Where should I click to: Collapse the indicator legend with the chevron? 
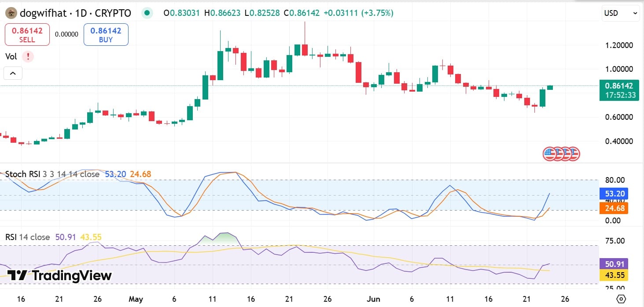(x=13, y=74)
